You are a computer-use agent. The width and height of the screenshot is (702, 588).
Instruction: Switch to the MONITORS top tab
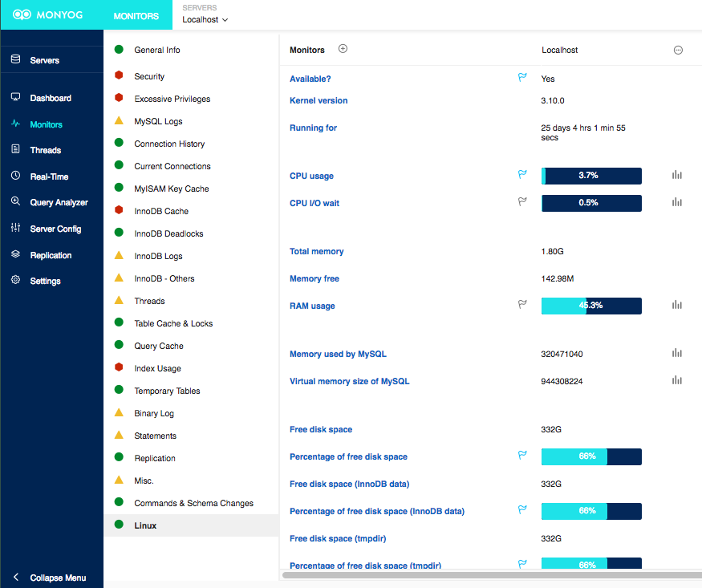(x=136, y=16)
